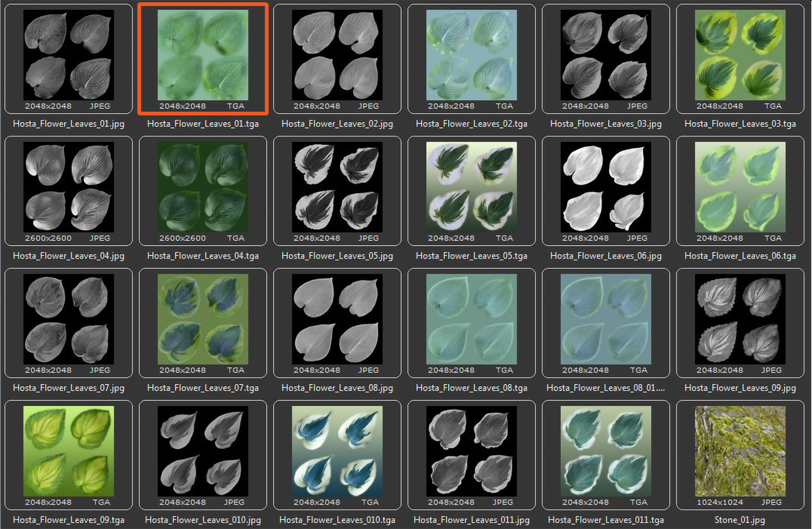Select the Hosta_Flower_Leaves_02.tga blue-green texture
The height and width of the screenshot is (529, 812).
pos(471,55)
